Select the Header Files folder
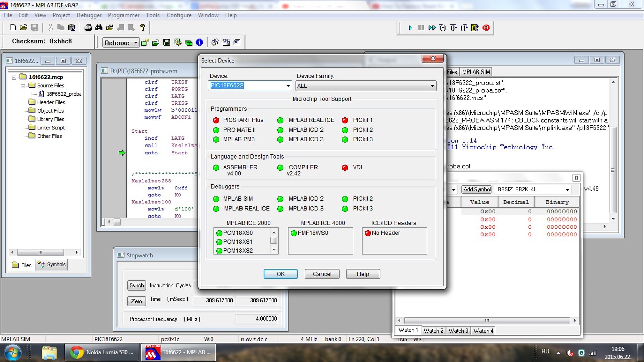 [x=47, y=102]
